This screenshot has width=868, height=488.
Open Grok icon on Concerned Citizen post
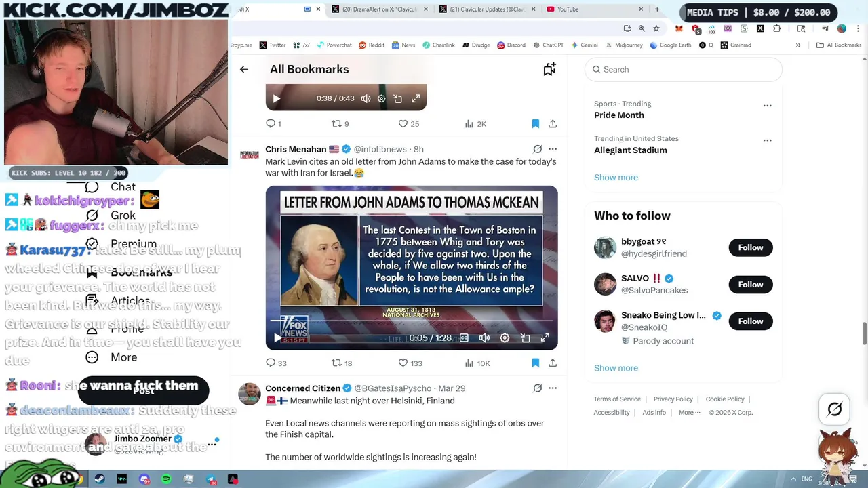point(538,388)
